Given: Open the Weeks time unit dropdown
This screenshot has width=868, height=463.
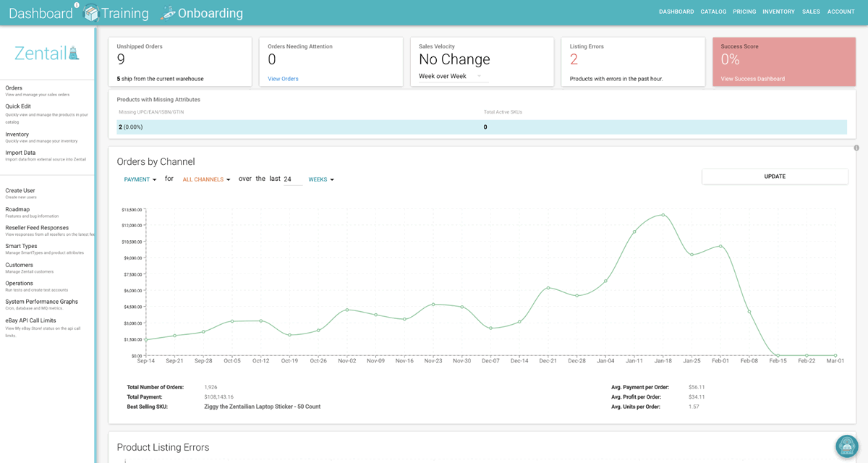Looking at the screenshot, I should pos(321,179).
